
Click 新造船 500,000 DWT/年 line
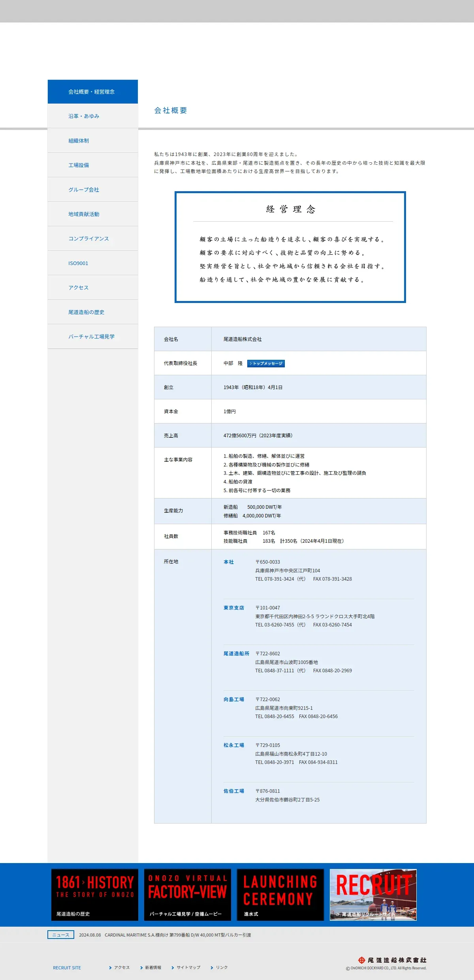(x=253, y=507)
